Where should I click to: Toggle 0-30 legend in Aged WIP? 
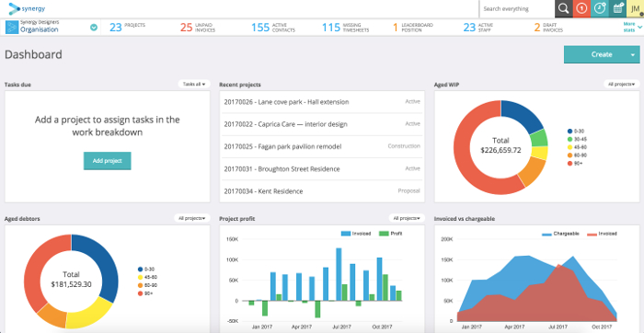(576, 131)
